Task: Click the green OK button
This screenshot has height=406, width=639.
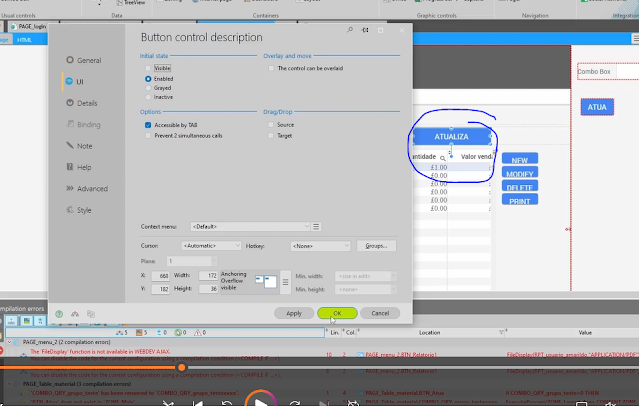Action: point(337,313)
